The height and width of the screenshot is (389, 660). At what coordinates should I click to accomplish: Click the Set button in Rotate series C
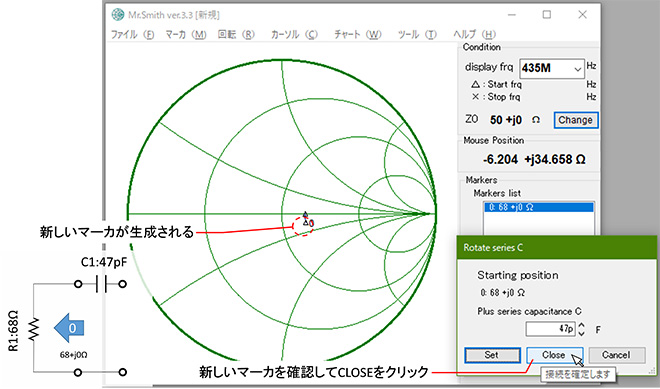(x=492, y=355)
